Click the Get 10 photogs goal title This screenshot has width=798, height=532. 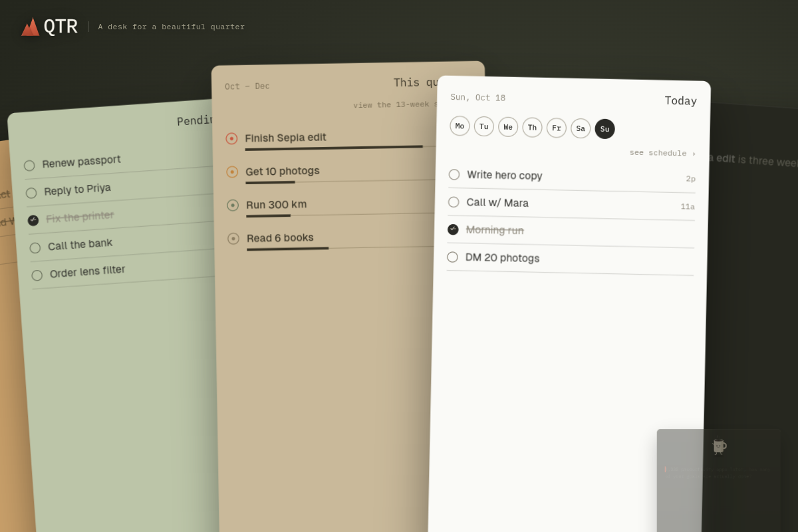283,171
